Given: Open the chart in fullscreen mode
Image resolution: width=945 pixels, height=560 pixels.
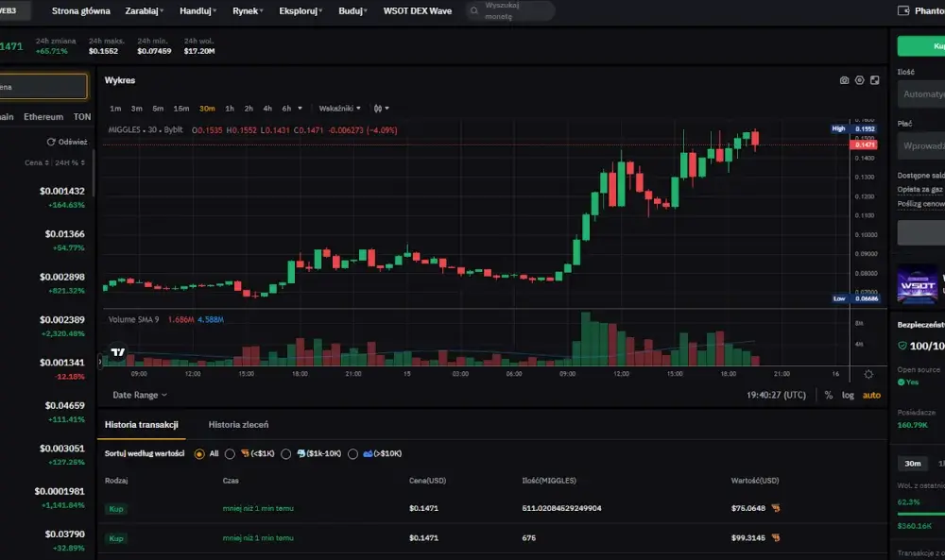Looking at the screenshot, I should 874,80.
